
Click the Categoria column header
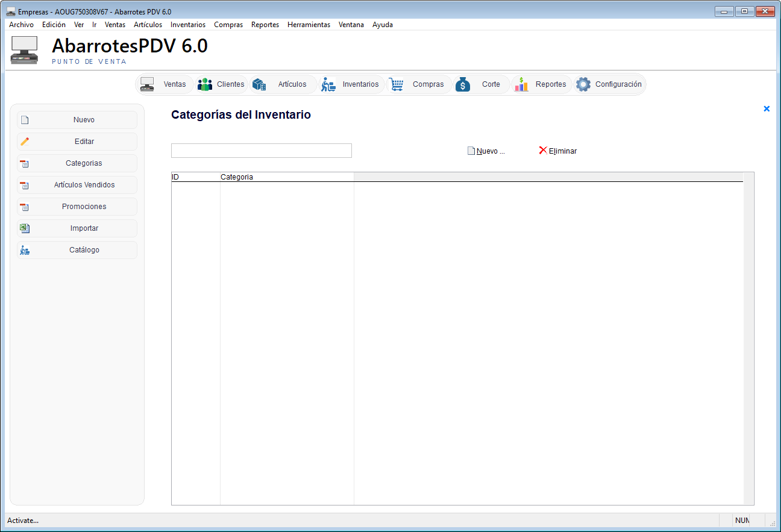coord(287,177)
